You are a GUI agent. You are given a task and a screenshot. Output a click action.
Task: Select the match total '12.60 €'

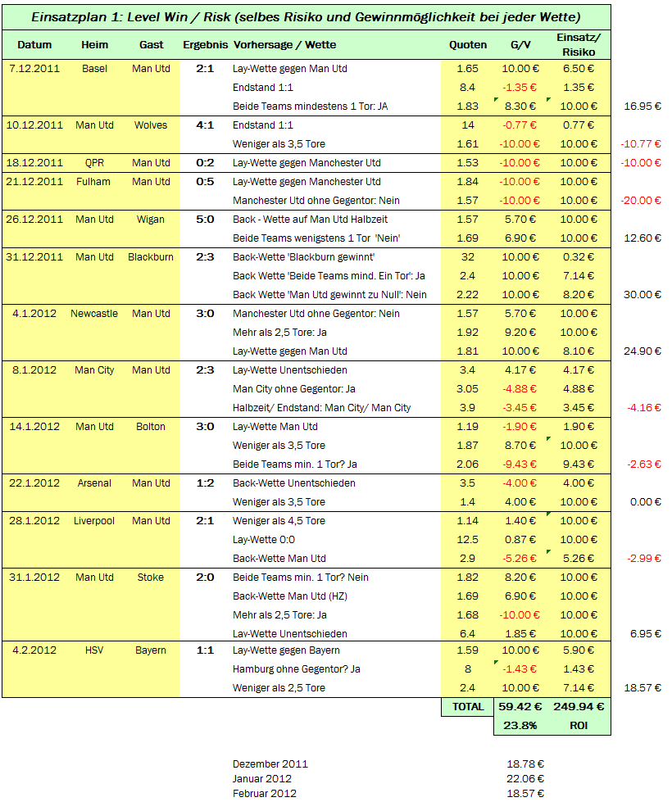click(642, 238)
